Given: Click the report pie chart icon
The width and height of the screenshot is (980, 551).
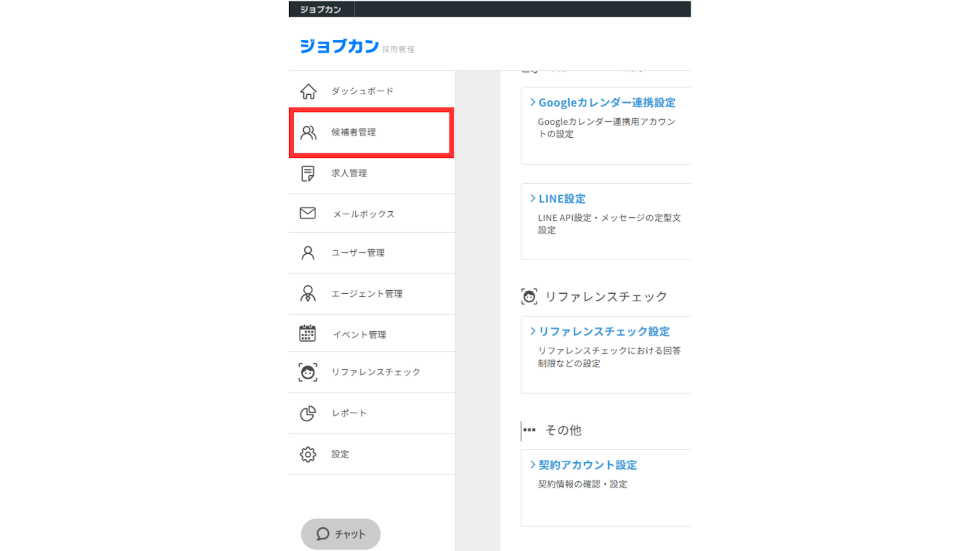Looking at the screenshot, I should coord(308,413).
